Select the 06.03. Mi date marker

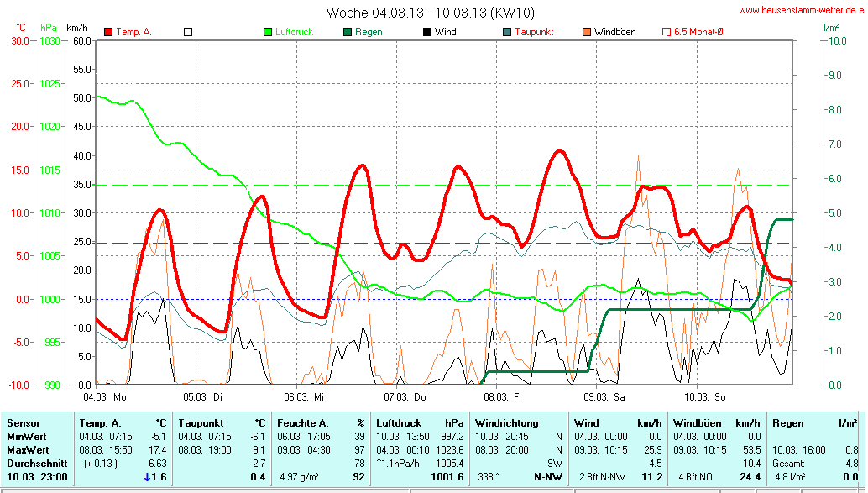(x=303, y=396)
